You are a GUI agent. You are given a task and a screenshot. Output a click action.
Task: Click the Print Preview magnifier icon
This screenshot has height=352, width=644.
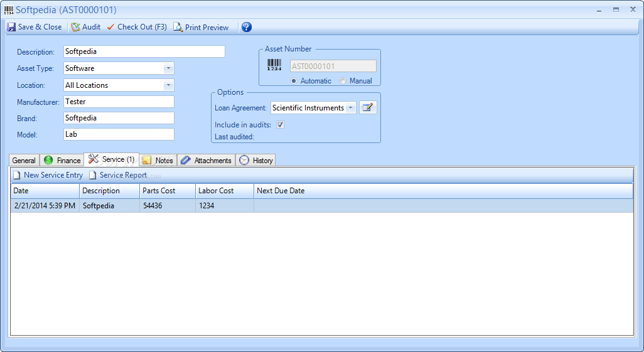[178, 27]
